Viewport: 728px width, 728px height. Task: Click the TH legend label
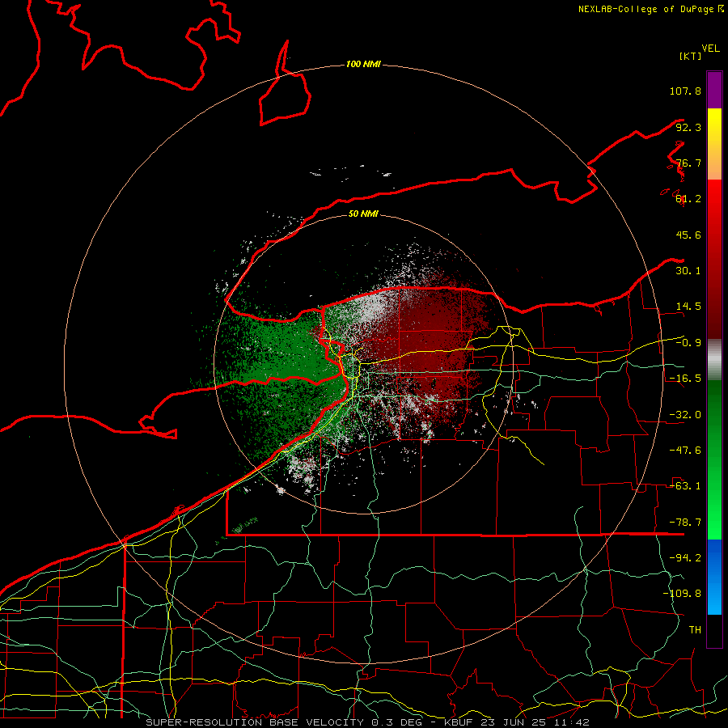point(695,630)
